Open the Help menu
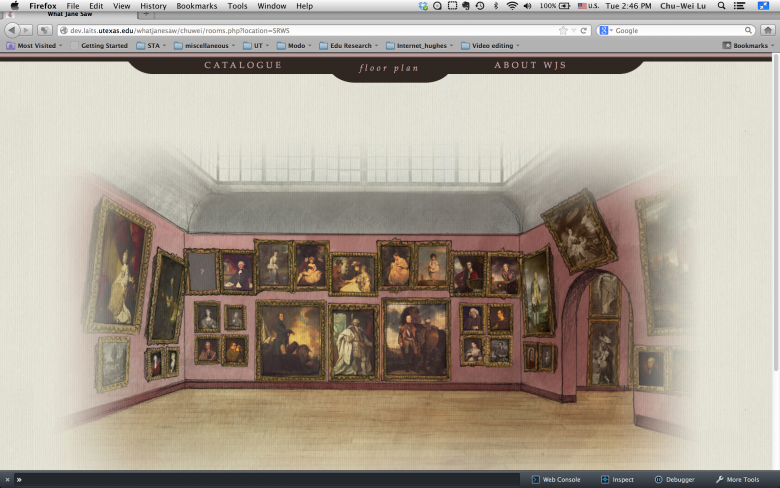Viewport: 780px width, 488px height. click(304, 6)
